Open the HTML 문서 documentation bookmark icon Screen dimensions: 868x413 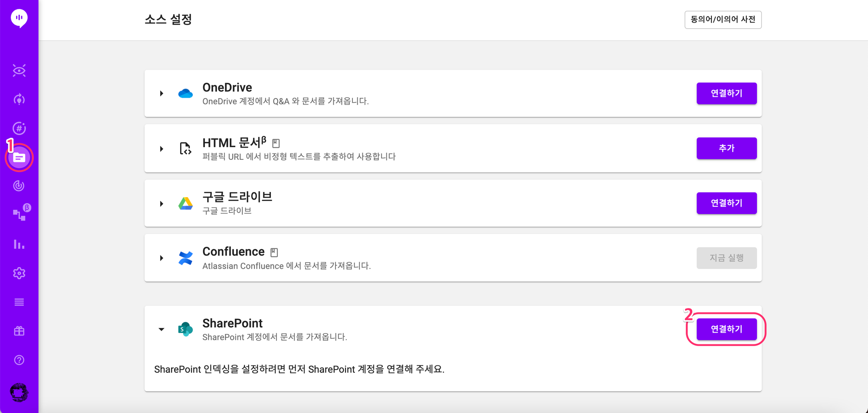[x=276, y=143]
